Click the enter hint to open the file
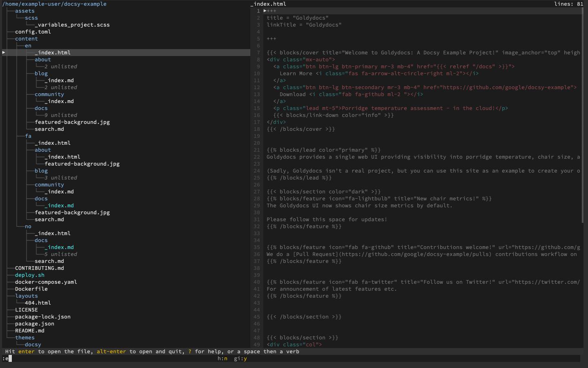The height and width of the screenshot is (368, 588). 26,351
